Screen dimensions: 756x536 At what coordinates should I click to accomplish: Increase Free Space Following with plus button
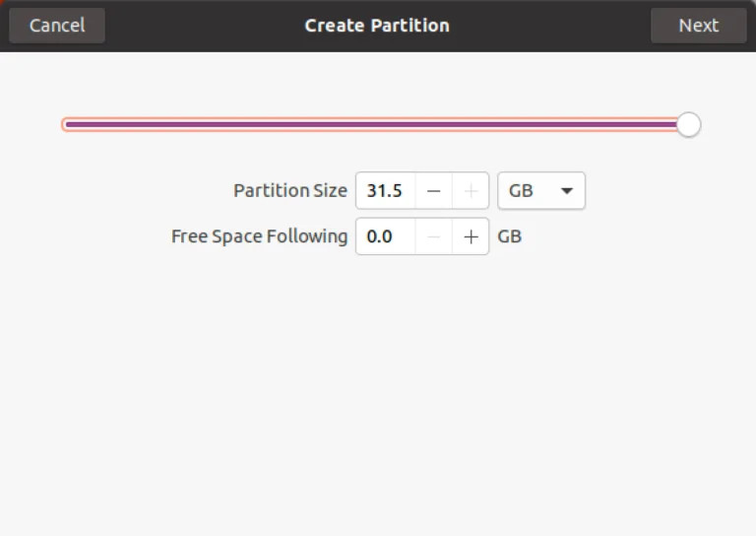[472, 236]
